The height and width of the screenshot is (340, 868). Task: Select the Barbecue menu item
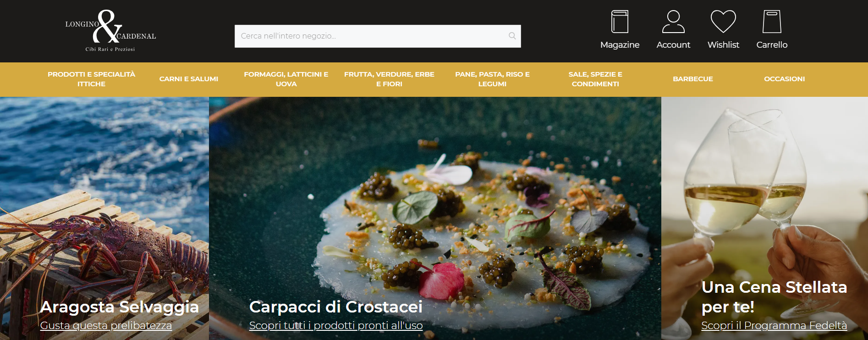pos(693,79)
